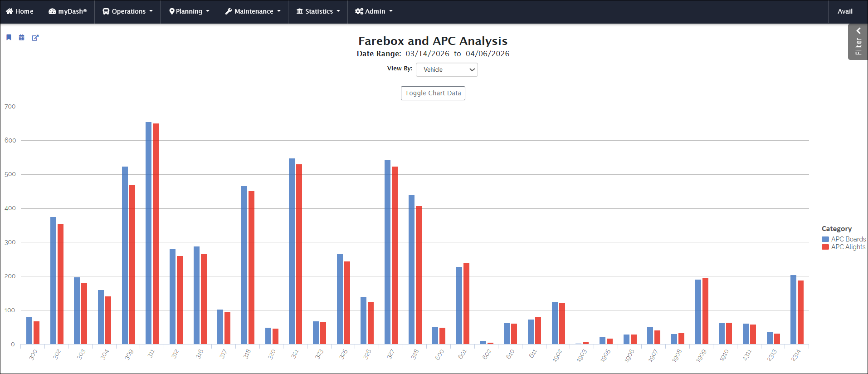Toggle APC Alights series in legend
Image resolution: width=868 pixels, height=374 pixels.
click(x=848, y=247)
